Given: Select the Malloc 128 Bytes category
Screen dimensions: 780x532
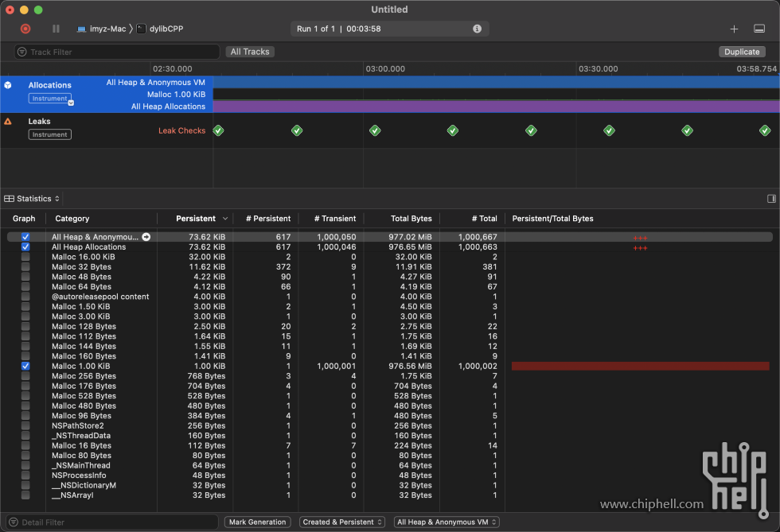Looking at the screenshot, I should click(x=84, y=327).
